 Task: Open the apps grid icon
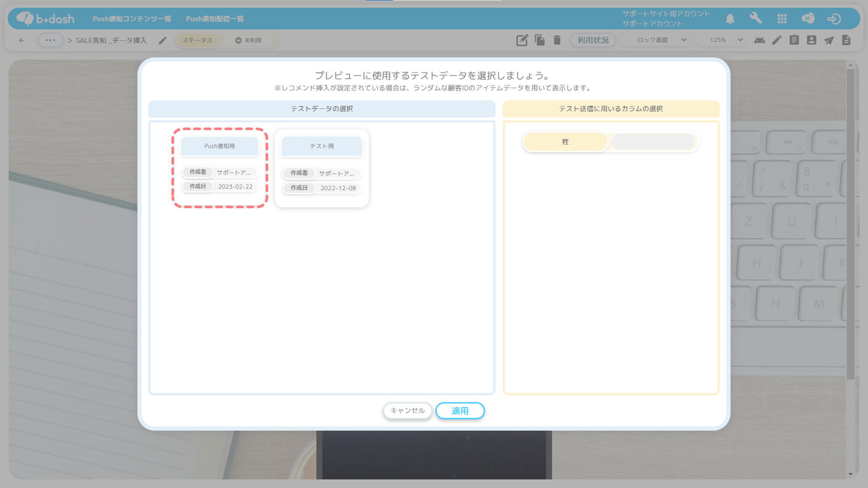782,19
